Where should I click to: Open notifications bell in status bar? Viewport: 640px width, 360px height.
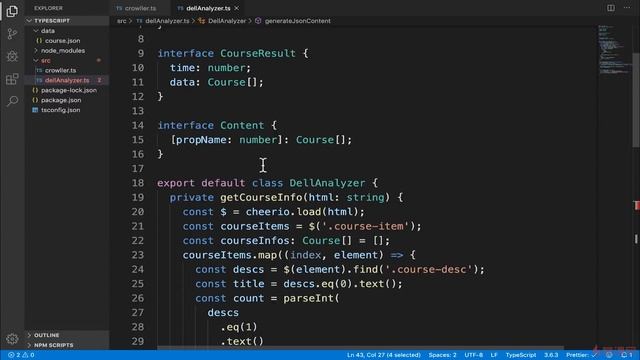[626, 355]
